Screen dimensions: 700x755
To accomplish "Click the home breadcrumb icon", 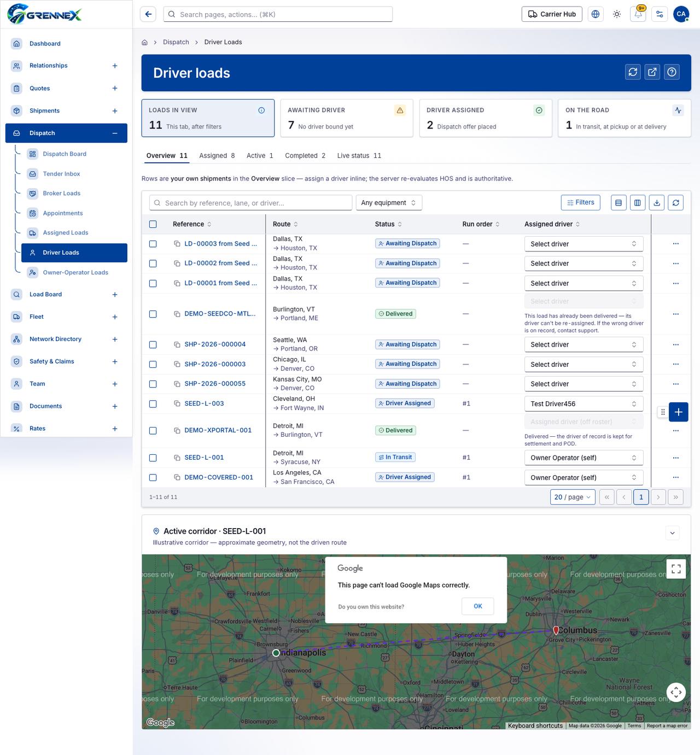I will (145, 42).
